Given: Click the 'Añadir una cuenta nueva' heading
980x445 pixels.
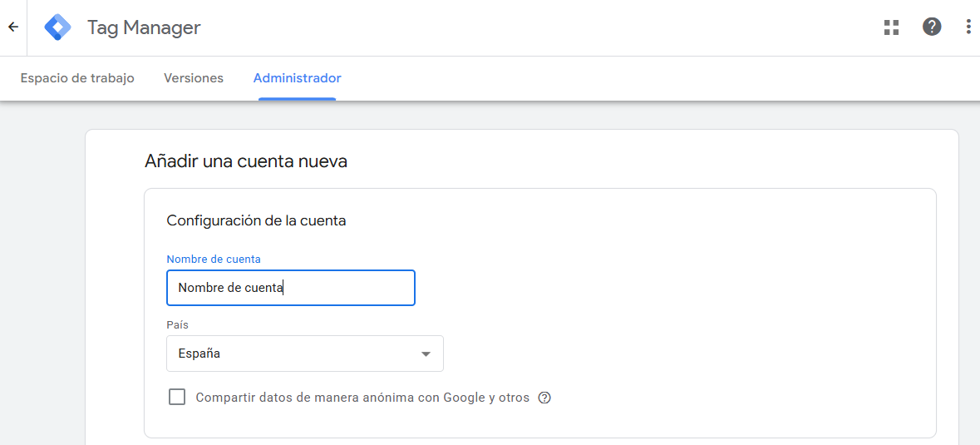Looking at the screenshot, I should 246,161.
